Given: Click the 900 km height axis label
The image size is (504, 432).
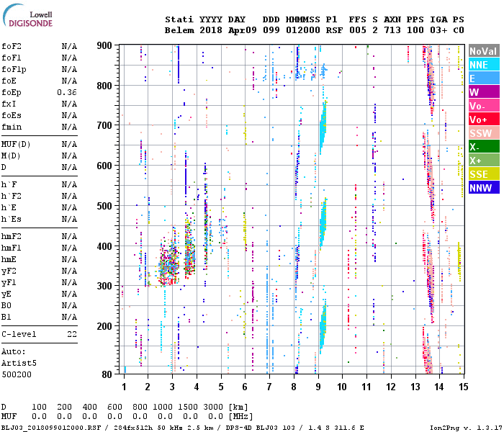Looking at the screenshot, I should 104,45.
